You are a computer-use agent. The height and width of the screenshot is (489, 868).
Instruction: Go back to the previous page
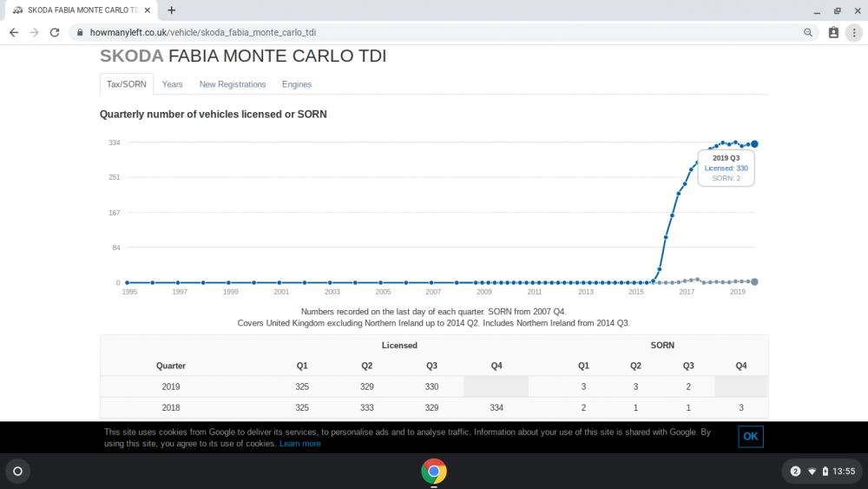click(14, 33)
